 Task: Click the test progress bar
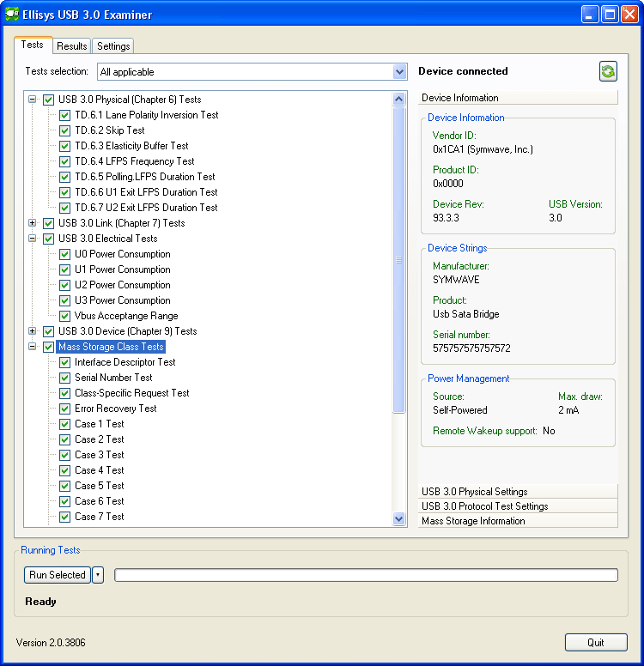pos(366,575)
